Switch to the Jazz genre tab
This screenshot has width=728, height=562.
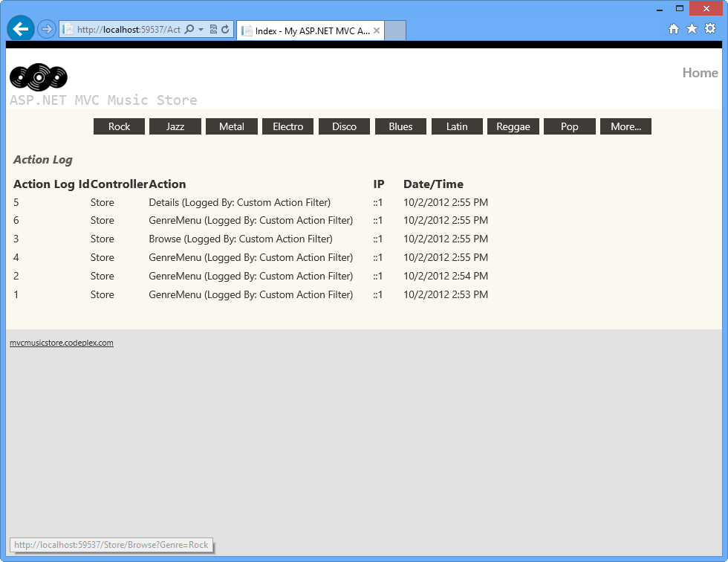coord(175,126)
